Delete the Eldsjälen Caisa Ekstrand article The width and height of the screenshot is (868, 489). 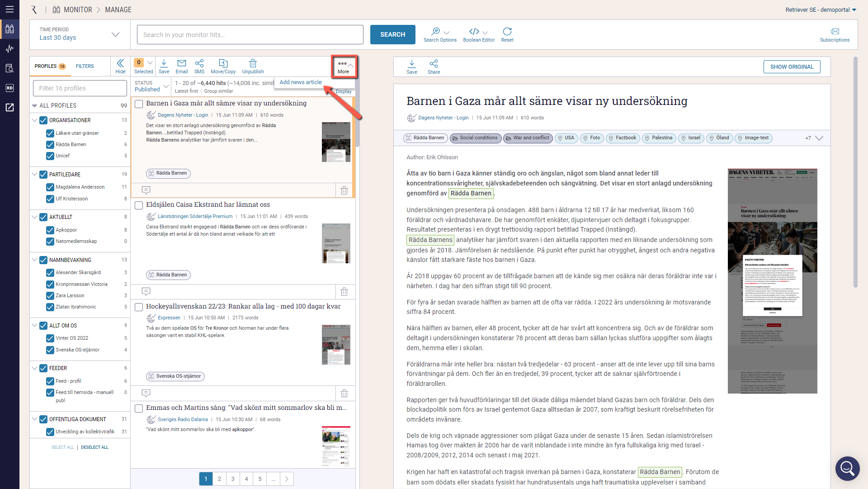[x=344, y=292]
